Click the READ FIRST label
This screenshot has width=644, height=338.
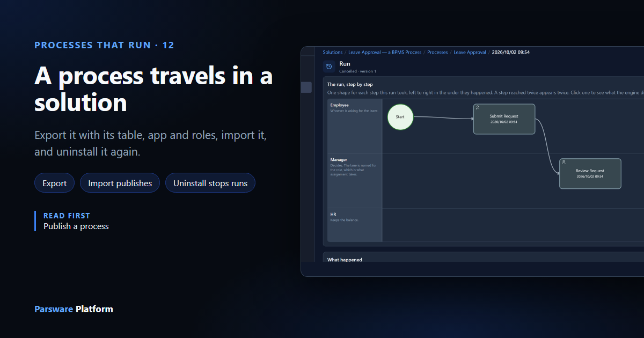(x=67, y=216)
